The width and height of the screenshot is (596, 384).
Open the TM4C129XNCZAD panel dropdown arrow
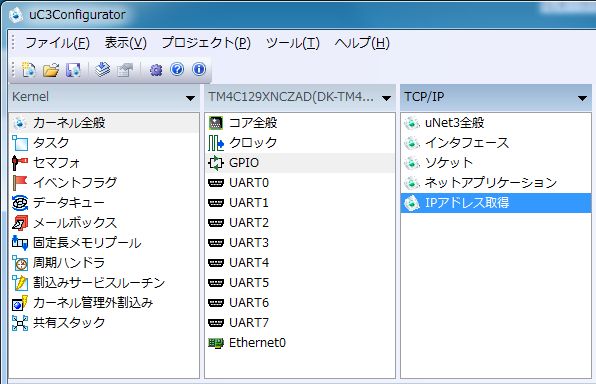(x=386, y=98)
